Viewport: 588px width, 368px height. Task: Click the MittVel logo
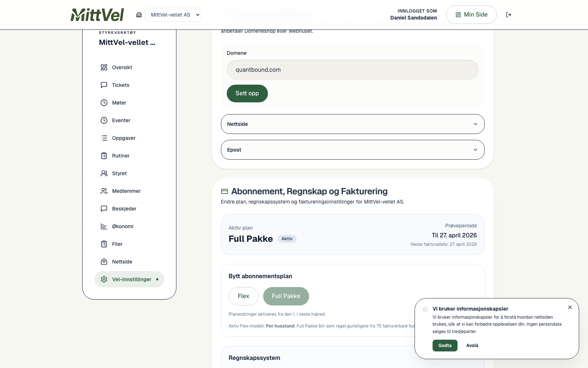click(x=97, y=15)
